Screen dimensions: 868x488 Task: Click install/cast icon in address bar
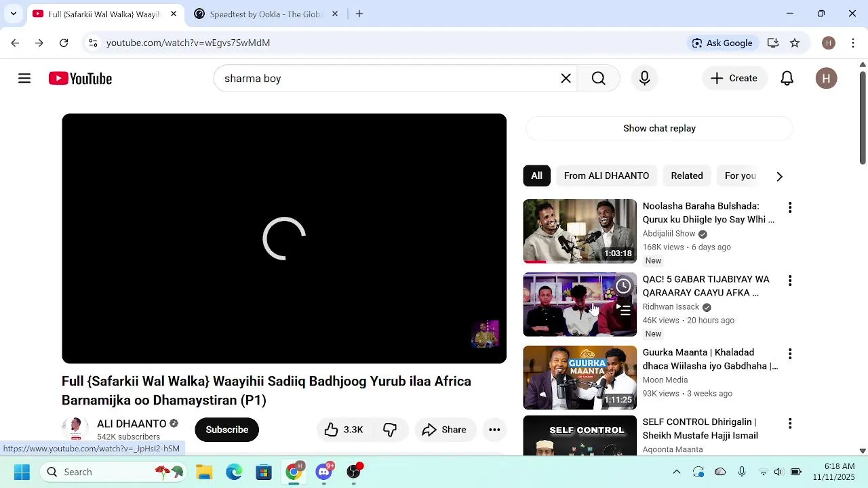(773, 43)
